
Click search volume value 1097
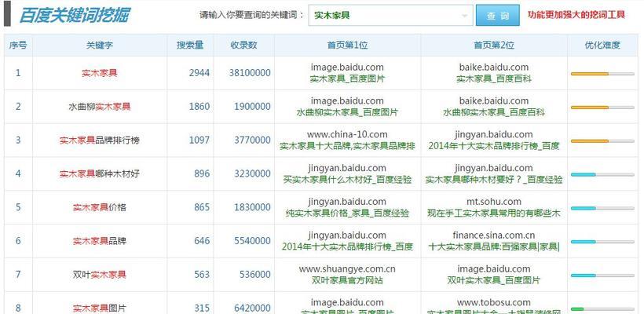tap(199, 141)
